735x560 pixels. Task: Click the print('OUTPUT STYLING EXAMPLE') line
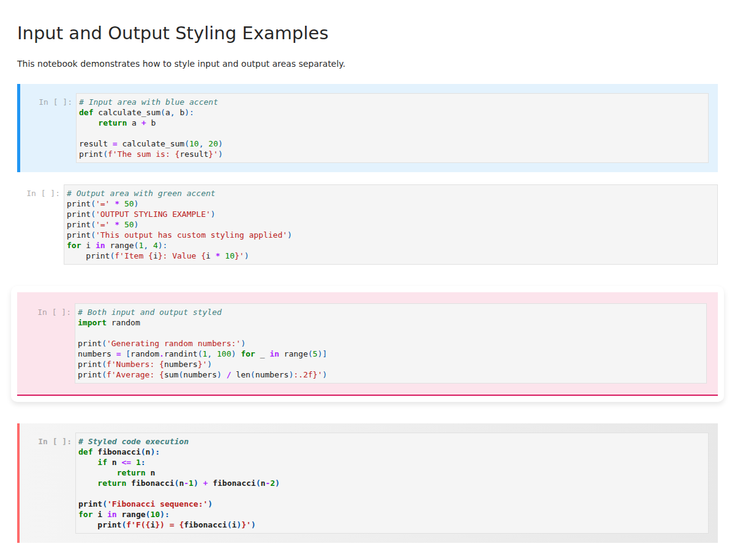pyautogui.click(x=141, y=214)
